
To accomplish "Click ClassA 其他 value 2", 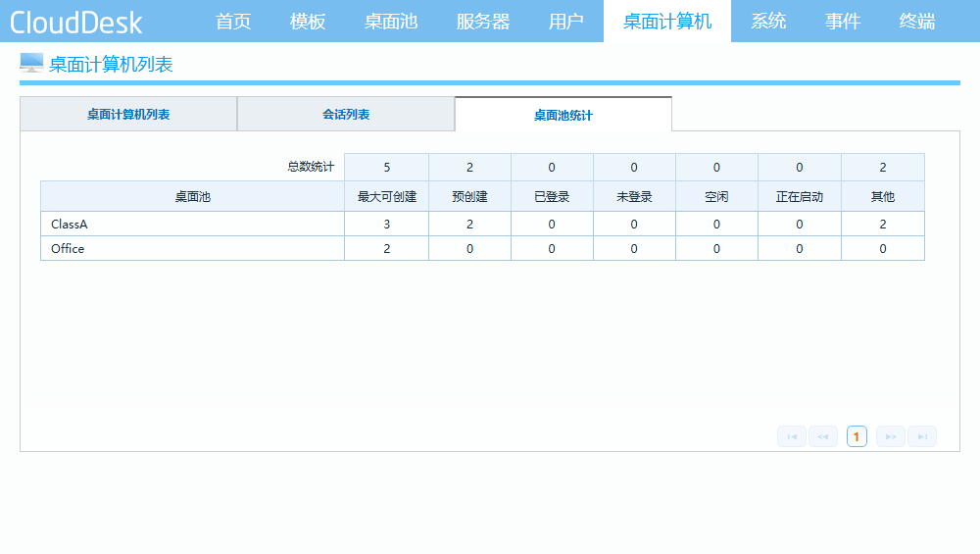I will pyautogui.click(x=883, y=224).
